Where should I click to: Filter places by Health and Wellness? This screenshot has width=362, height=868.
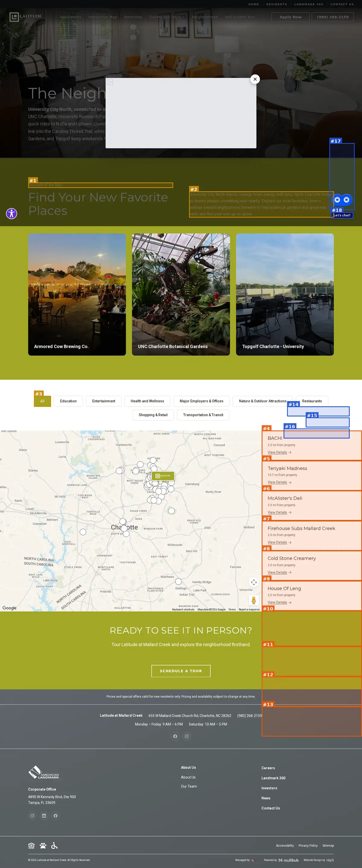click(x=147, y=401)
